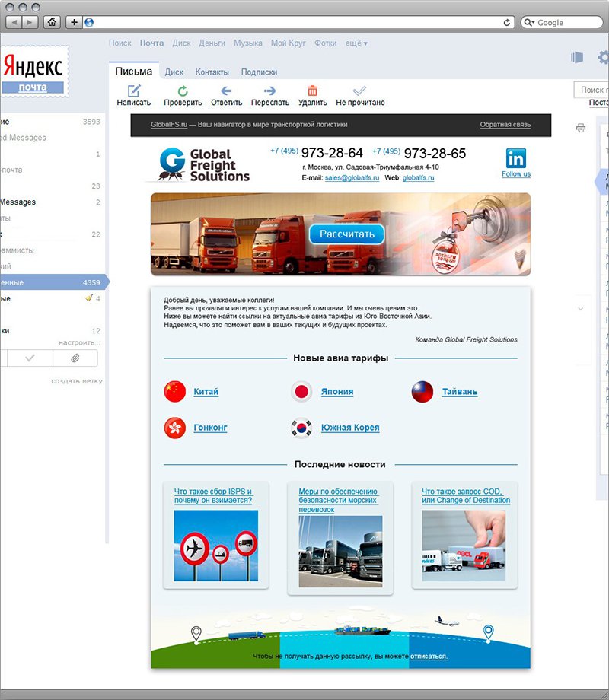This screenshot has height=700, width=609.
Task: Click the отписаться unsubscribe link
Action: (x=429, y=656)
